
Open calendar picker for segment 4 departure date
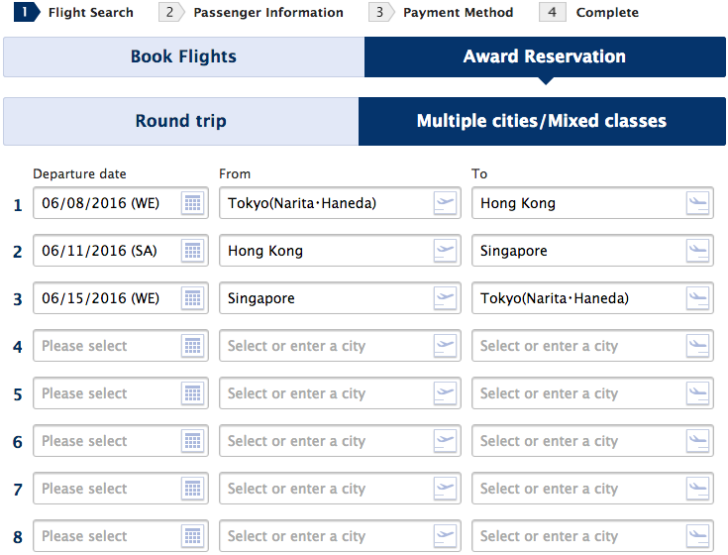pyautogui.click(x=192, y=346)
